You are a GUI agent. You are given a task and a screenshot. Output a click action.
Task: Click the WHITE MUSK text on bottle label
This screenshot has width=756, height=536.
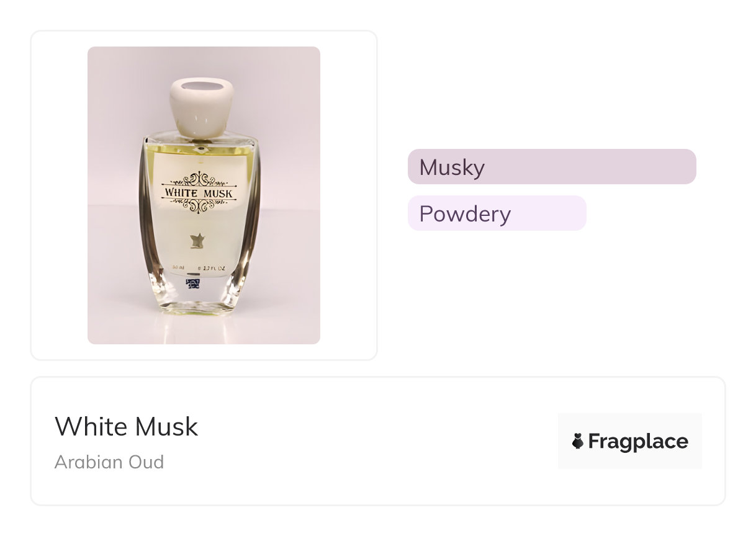[x=199, y=193]
